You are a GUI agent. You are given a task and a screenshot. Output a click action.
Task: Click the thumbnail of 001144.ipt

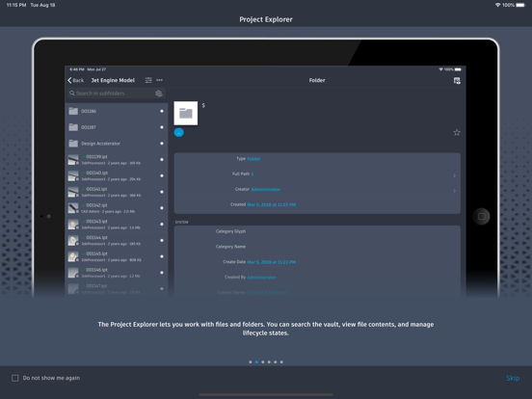[x=73, y=240]
